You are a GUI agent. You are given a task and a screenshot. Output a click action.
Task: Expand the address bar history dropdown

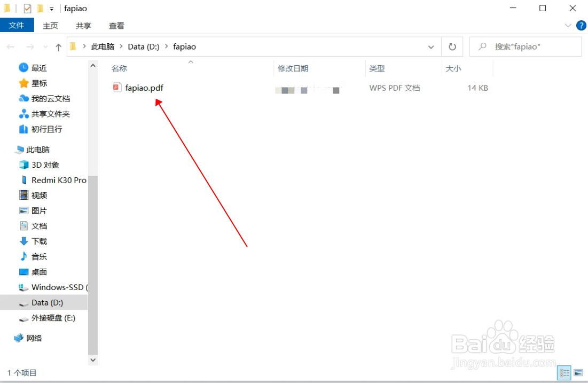pos(430,46)
